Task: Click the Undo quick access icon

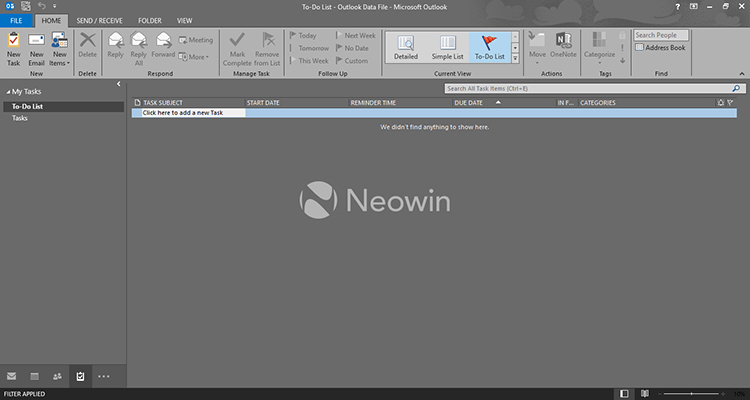Action: coord(42,6)
